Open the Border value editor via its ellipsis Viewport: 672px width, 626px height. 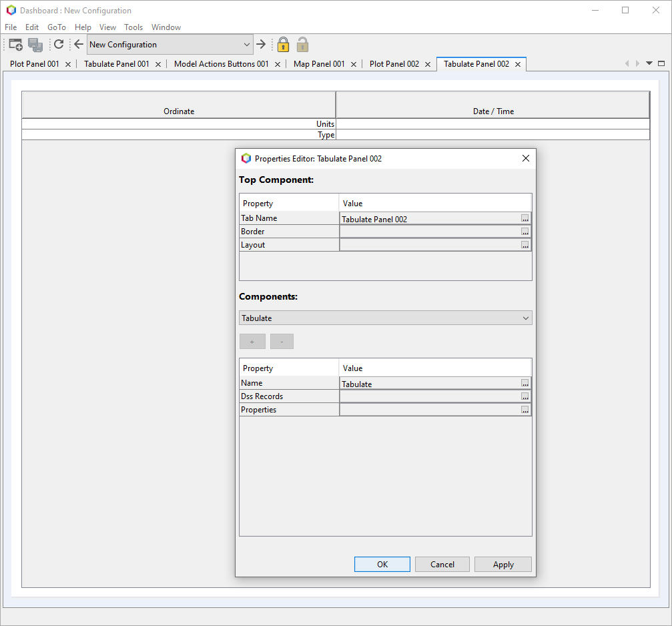(x=525, y=231)
